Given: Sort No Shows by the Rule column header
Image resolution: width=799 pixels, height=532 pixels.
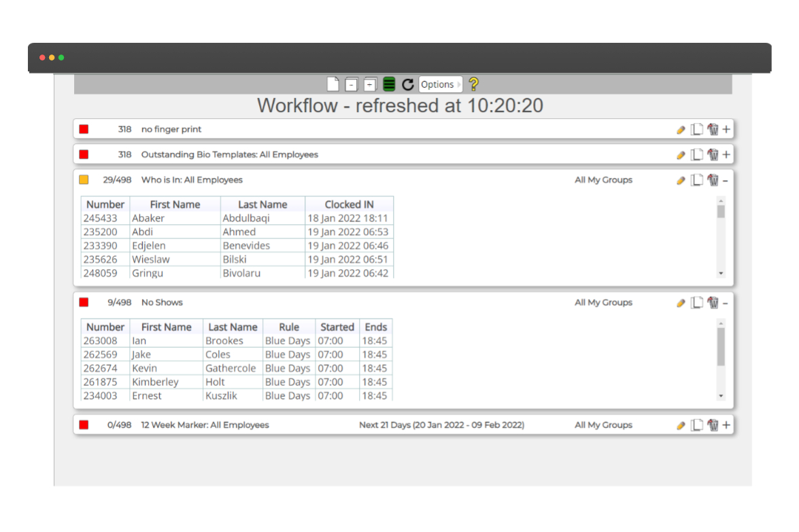Looking at the screenshot, I should point(289,327).
